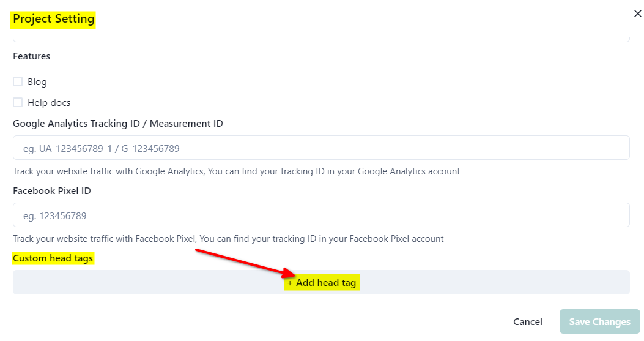
Task: Close the Project Setting dialog
Action: (x=637, y=13)
